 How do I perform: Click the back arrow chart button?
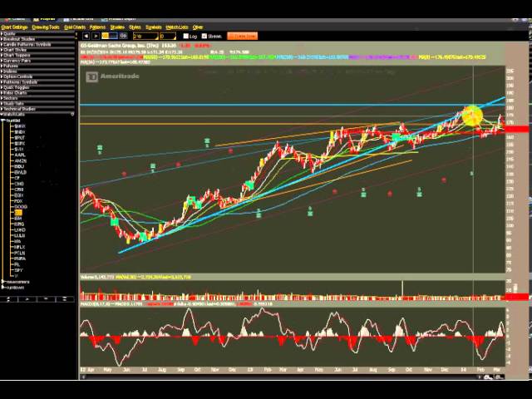pos(86,36)
